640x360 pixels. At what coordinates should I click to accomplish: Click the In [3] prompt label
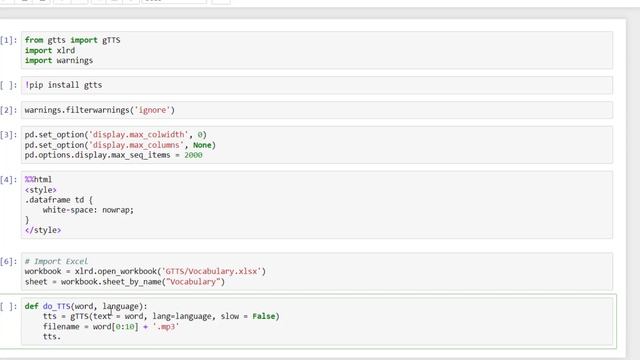coord(9,135)
